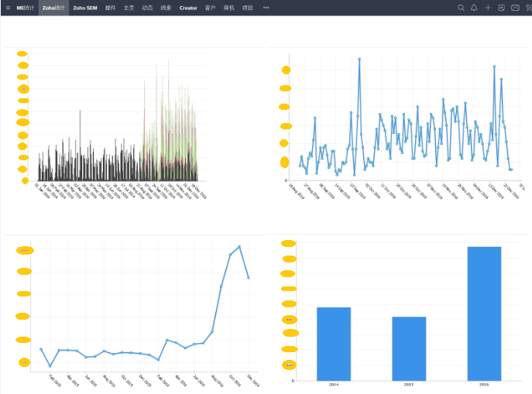The height and width of the screenshot is (394, 532).
Task: Open the 客户 tab
Action: click(211, 8)
